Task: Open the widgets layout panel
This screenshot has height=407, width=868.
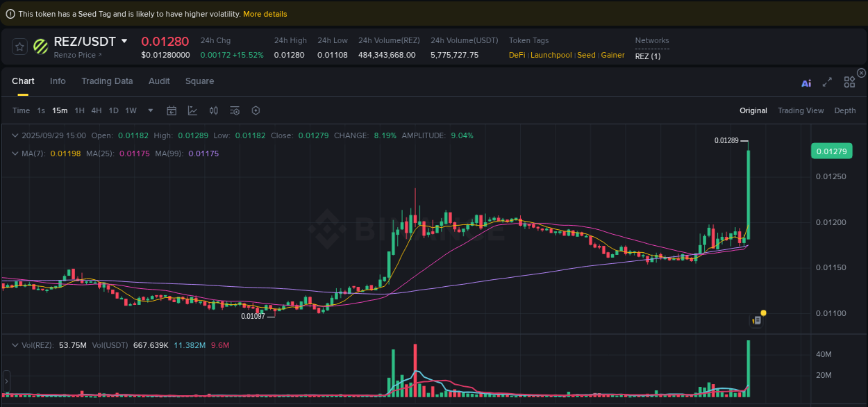Action: [x=849, y=82]
